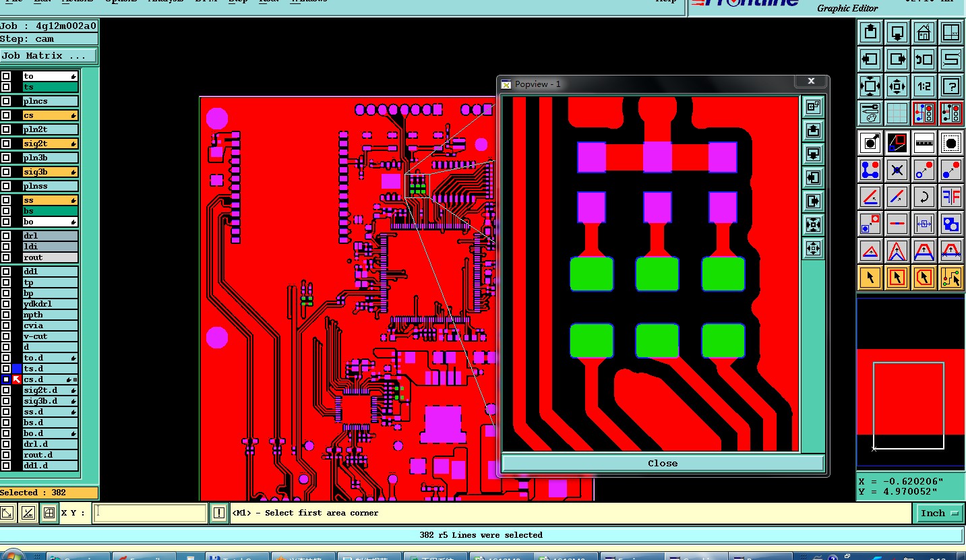Click Close in the Popview window
This screenshot has width=966, height=560.
pos(663,463)
